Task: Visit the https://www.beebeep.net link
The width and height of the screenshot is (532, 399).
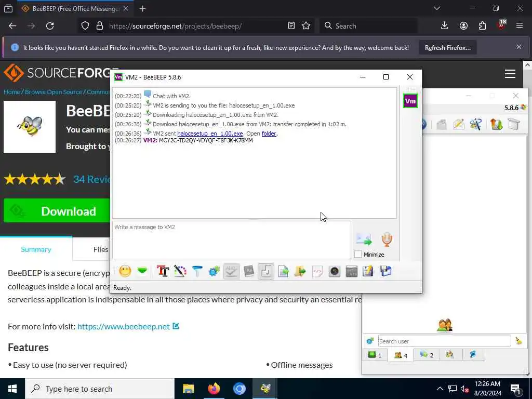Action: click(x=124, y=326)
